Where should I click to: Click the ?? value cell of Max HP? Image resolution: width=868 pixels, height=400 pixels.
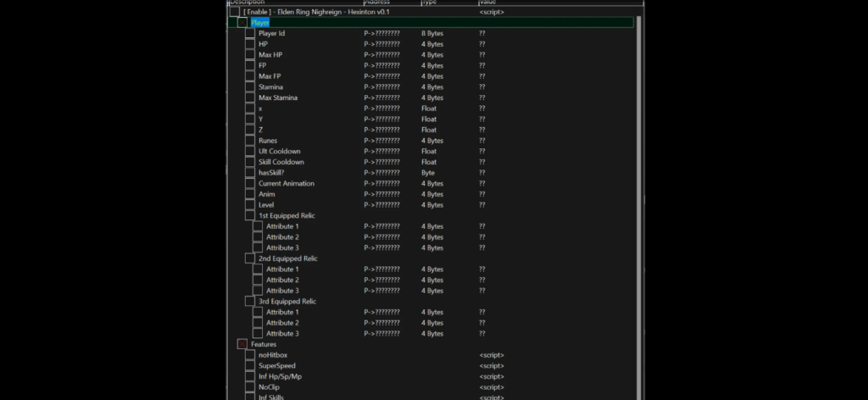(x=482, y=55)
